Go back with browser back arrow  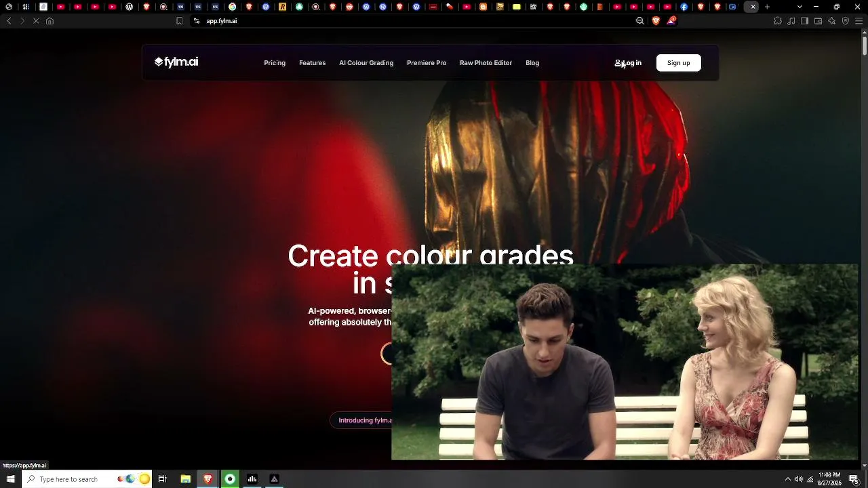pos(9,21)
